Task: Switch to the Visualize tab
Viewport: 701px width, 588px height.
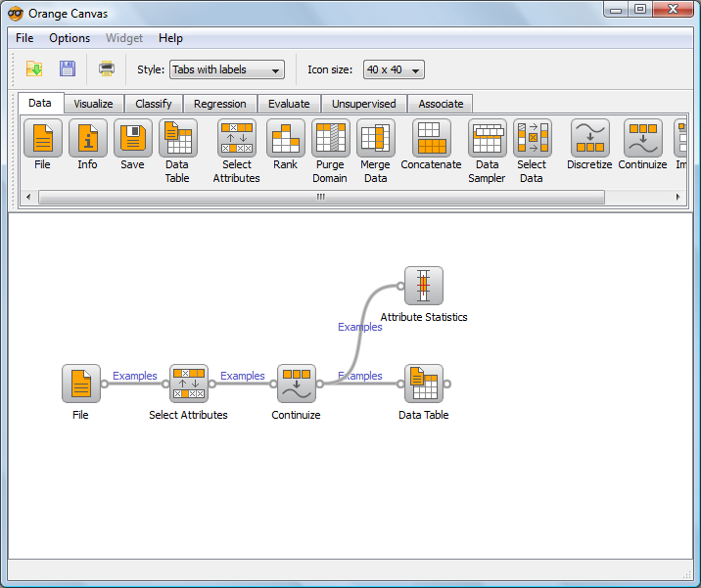Action: point(93,104)
